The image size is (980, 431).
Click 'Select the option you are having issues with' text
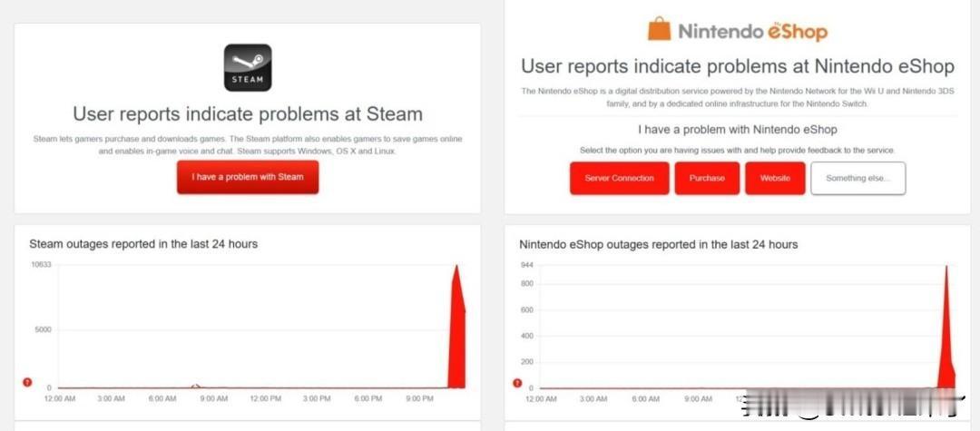coord(738,151)
